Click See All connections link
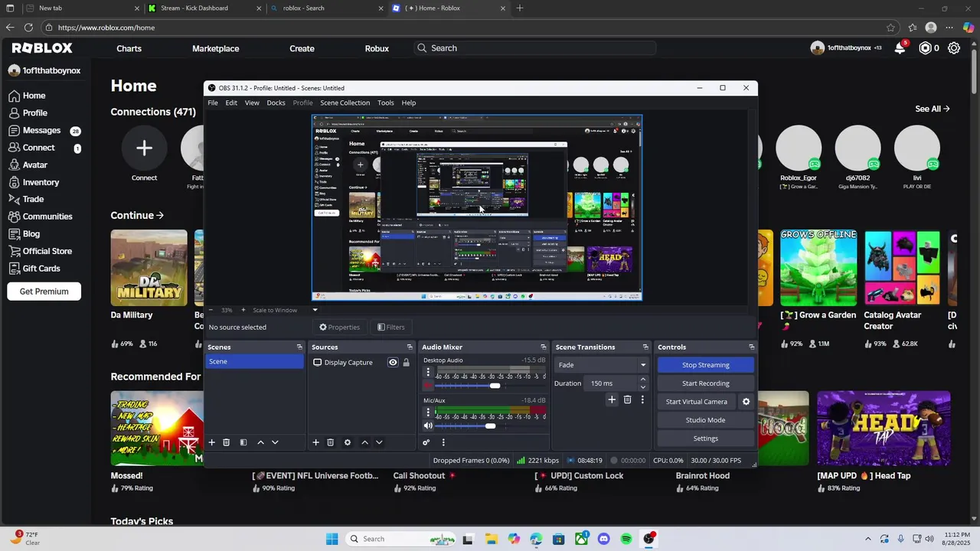This screenshot has width=980, height=551. 932,109
